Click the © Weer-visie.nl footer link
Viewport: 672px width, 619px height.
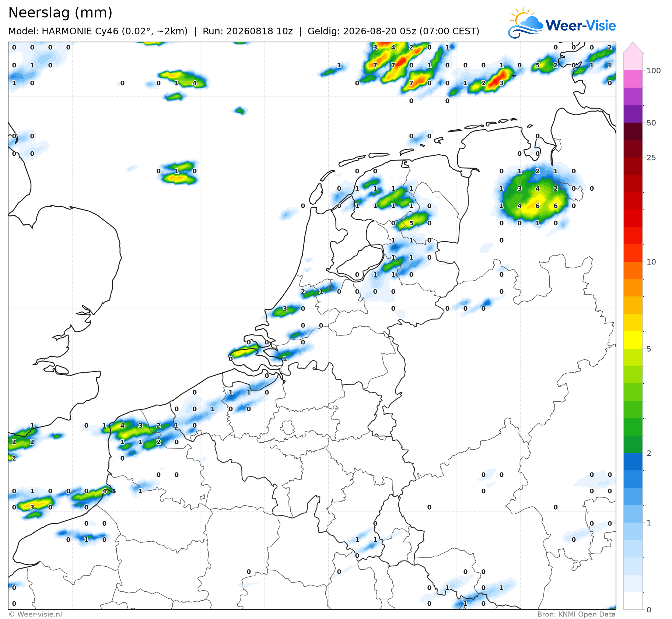click(35, 614)
